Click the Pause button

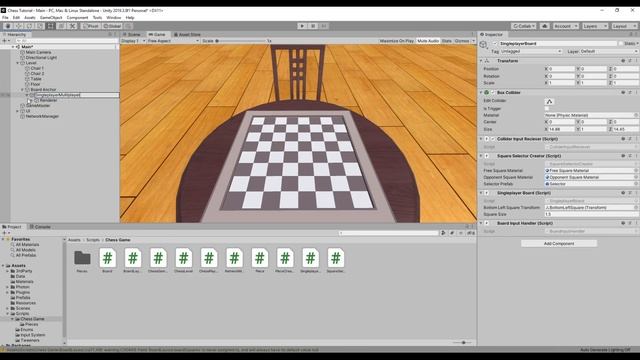pyautogui.click(x=313, y=26)
